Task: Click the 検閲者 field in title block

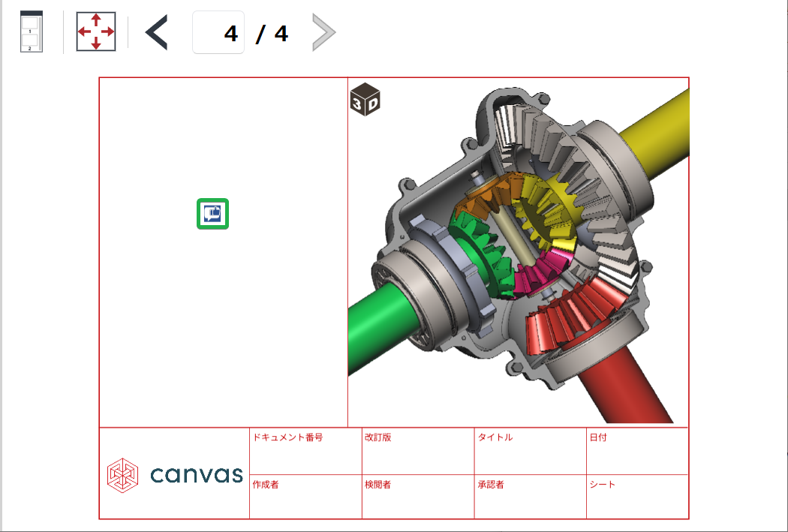Action: (418, 496)
